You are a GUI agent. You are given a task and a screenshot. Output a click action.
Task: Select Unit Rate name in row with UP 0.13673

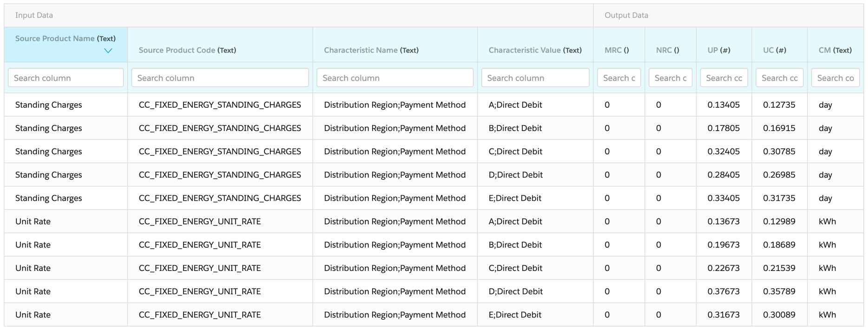pos(33,221)
